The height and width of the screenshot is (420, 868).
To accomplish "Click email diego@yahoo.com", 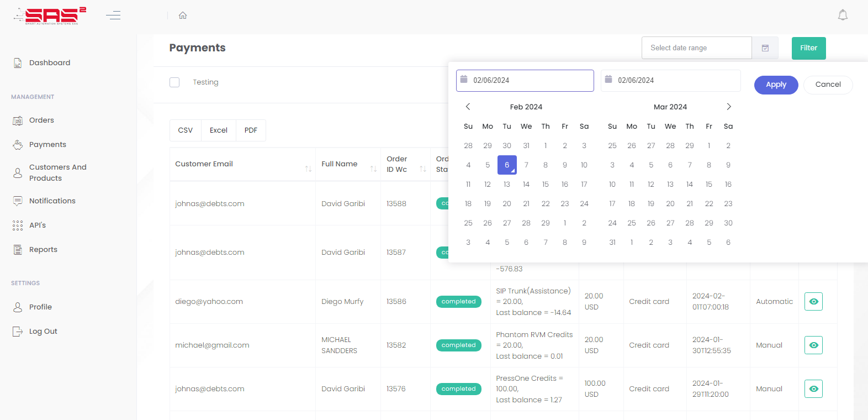I will click(209, 302).
